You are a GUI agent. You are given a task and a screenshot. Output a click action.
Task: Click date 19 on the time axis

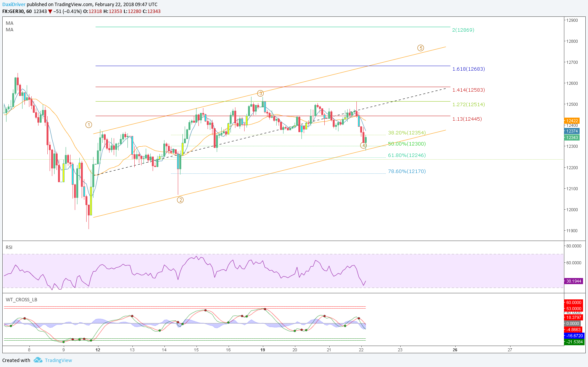(x=263, y=349)
